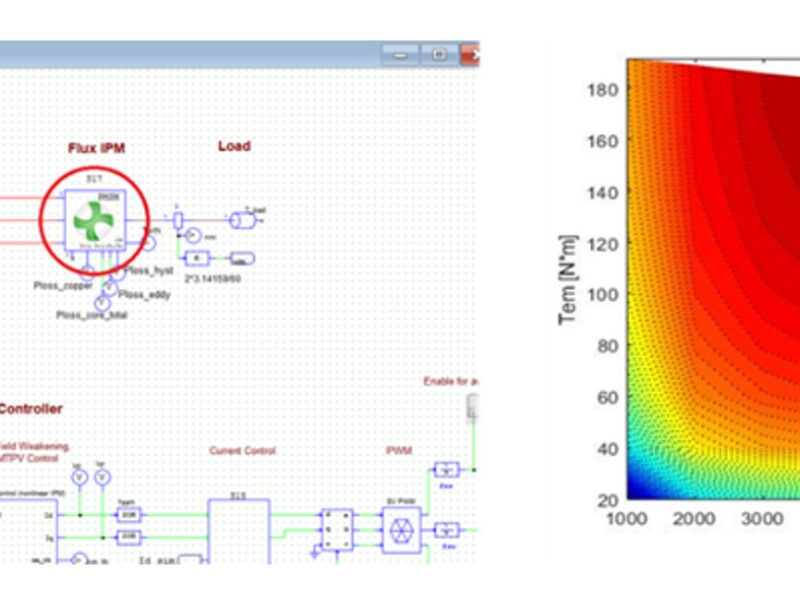Viewport: 800px width, 600px height.
Task: Click the Id_sim input block near S15
Action: tap(190, 560)
